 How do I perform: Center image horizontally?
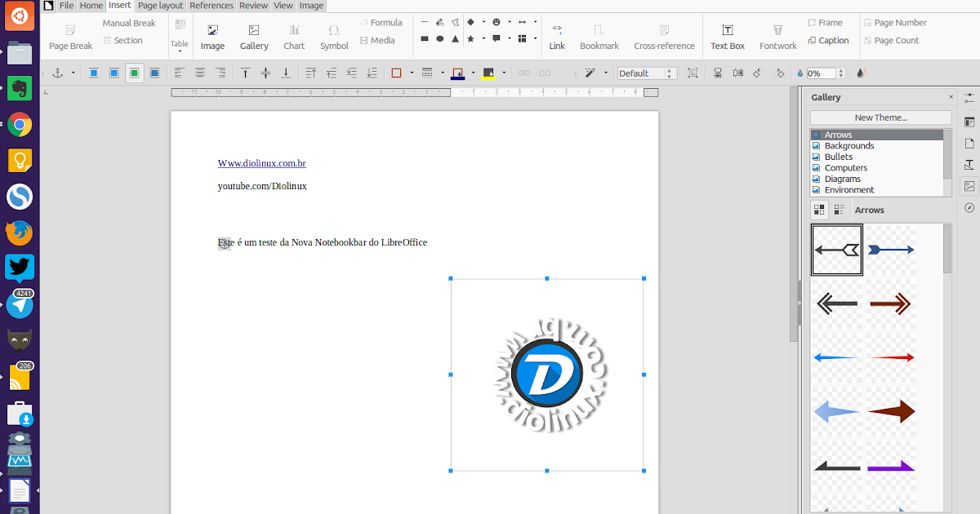point(200,73)
